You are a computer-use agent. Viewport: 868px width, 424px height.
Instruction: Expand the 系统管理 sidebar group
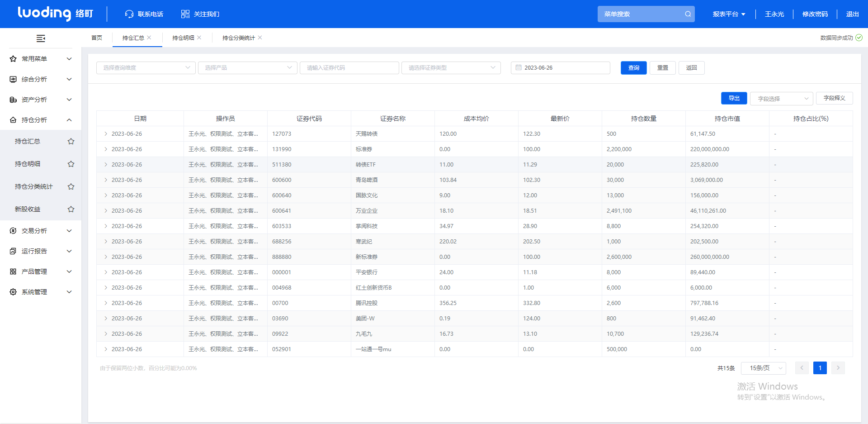(69, 292)
